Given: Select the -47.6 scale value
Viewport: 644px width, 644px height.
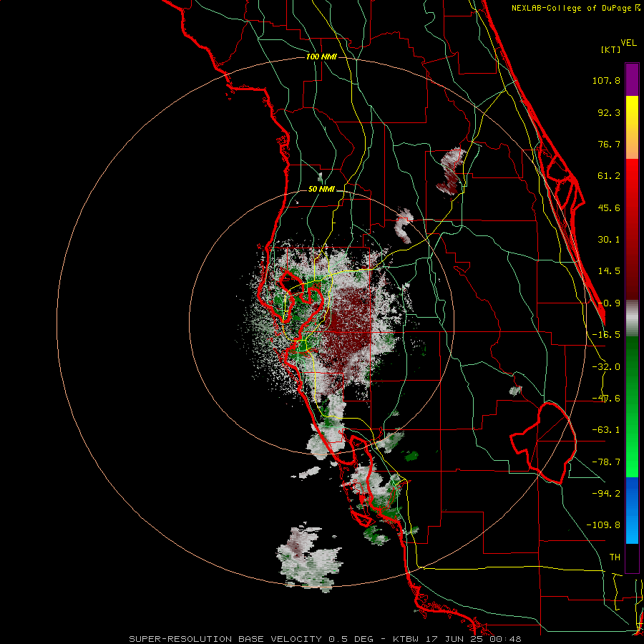Looking at the screenshot, I should (x=606, y=399).
